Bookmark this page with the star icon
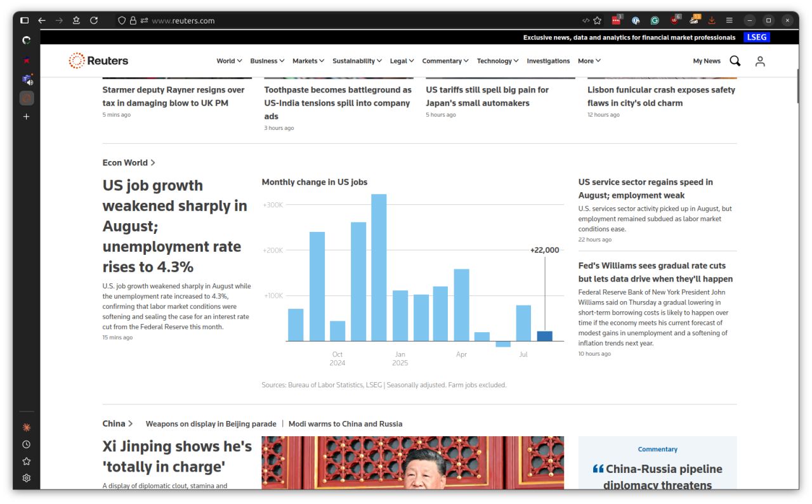This screenshot has width=812, height=504. click(x=597, y=20)
